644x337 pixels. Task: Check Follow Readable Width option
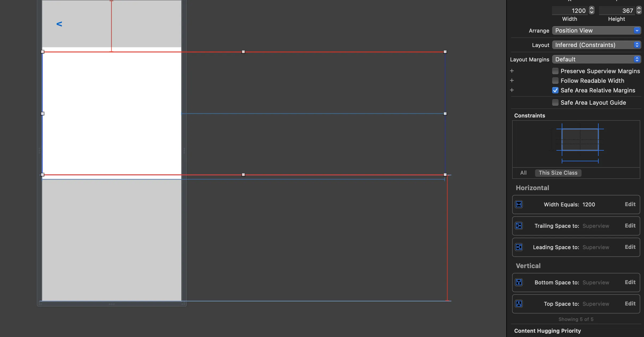[x=555, y=81]
